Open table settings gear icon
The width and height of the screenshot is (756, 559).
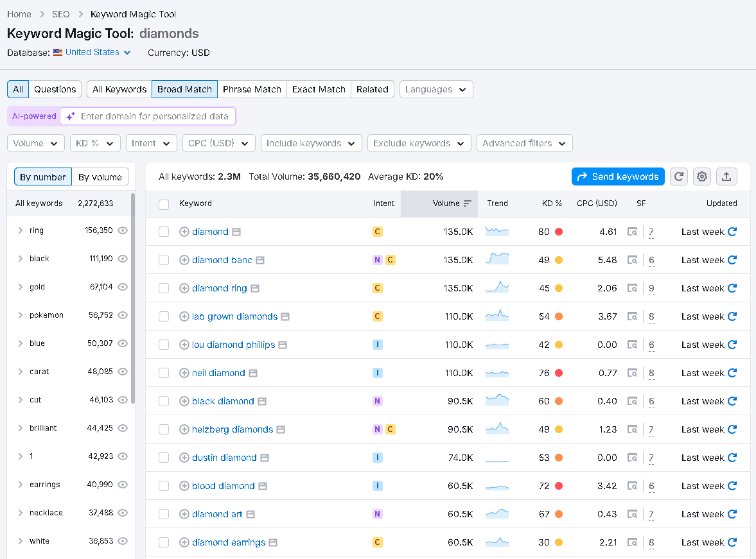click(x=702, y=176)
